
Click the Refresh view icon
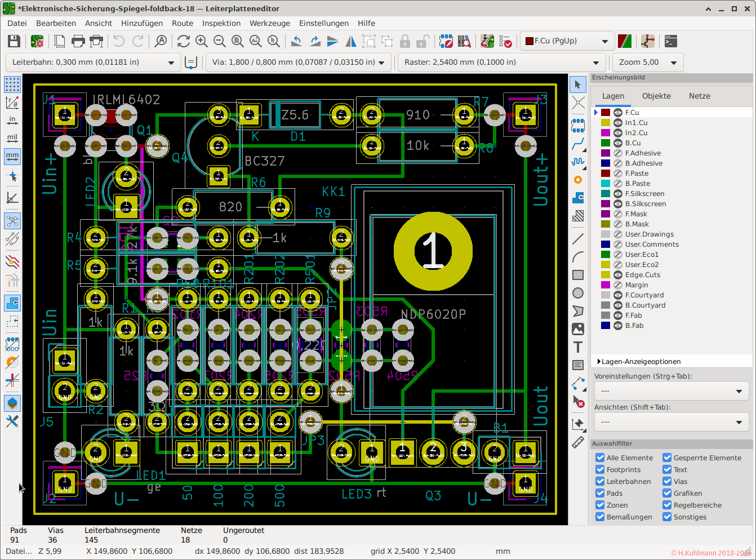coord(183,41)
